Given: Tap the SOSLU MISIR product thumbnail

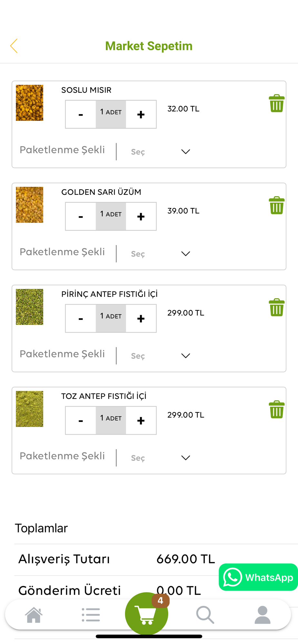Looking at the screenshot, I should click(x=29, y=103).
